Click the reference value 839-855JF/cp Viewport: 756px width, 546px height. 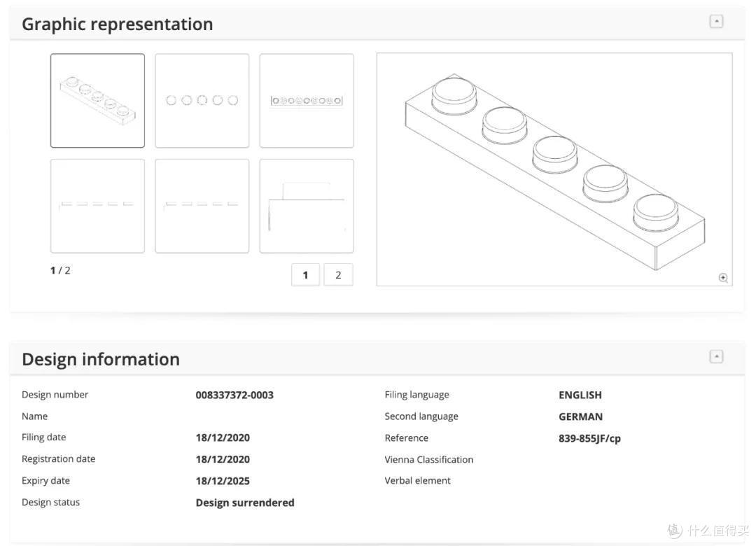[589, 438]
